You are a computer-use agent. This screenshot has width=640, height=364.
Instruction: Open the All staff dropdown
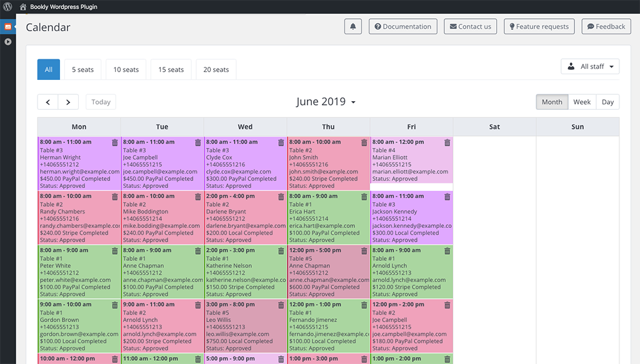click(590, 66)
